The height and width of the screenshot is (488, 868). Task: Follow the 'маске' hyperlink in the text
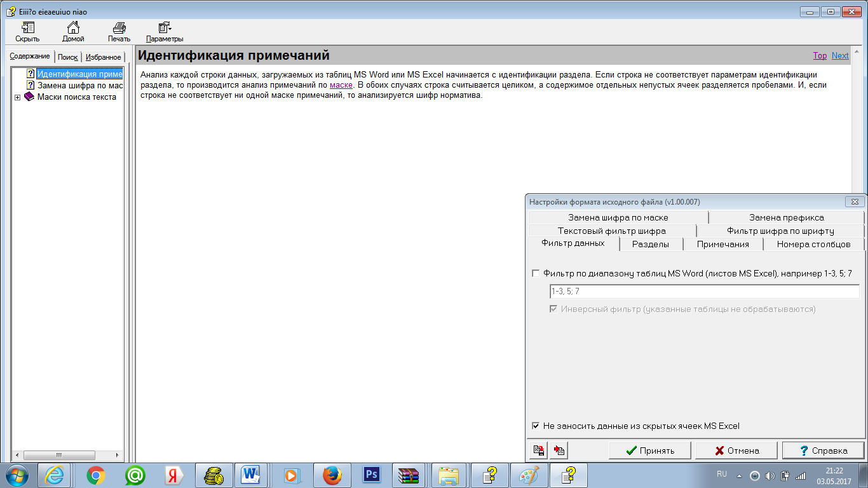coord(341,85)
